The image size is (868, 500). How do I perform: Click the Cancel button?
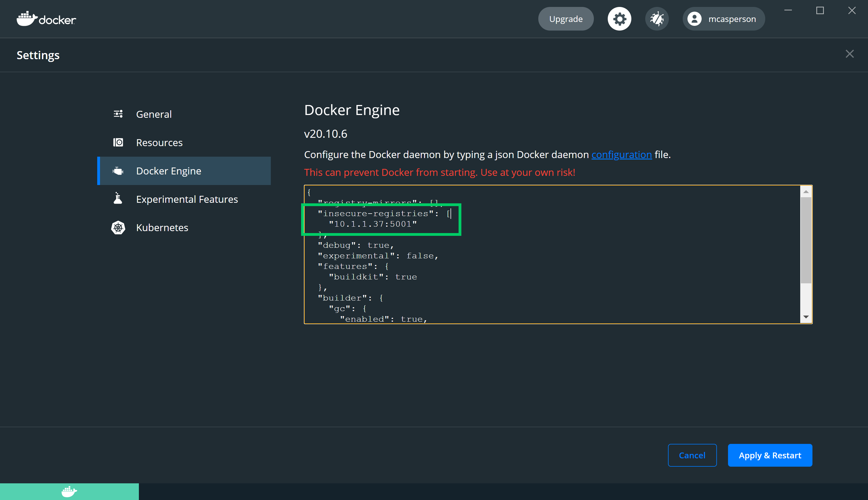coord(692,455)
